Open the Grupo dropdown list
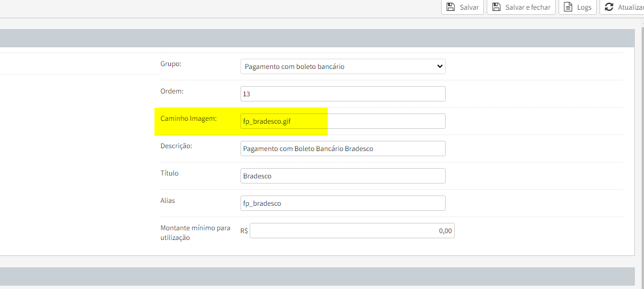The height and width of the screenshot is (289, 644). (x=343, y=66)
